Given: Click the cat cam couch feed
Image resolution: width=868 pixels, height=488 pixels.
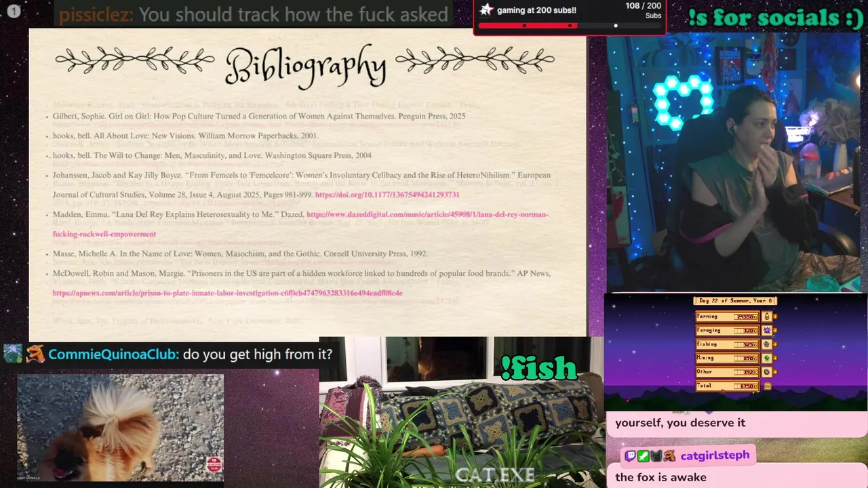Looking at the screenshot, I should tap(461, 412).
